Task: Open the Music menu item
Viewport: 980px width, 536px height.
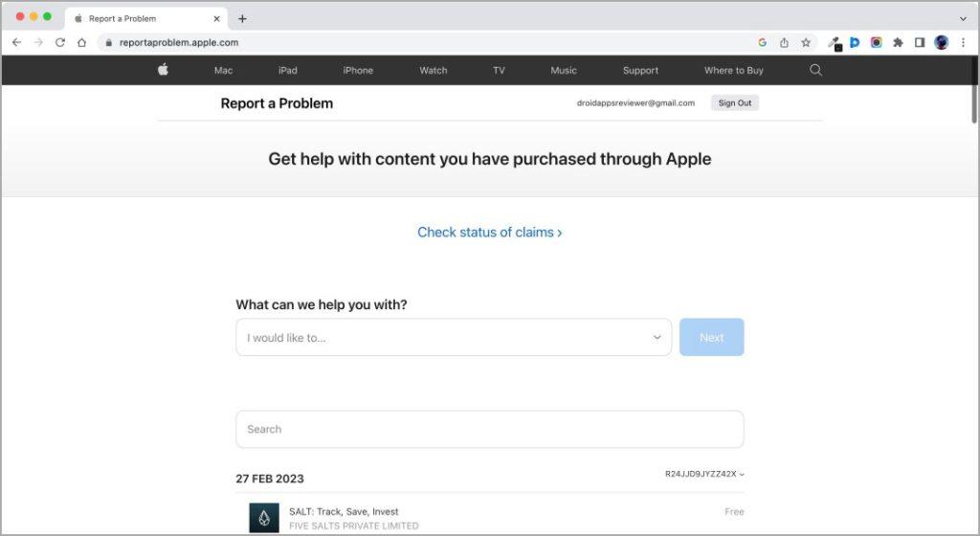Action: (564, 71)
